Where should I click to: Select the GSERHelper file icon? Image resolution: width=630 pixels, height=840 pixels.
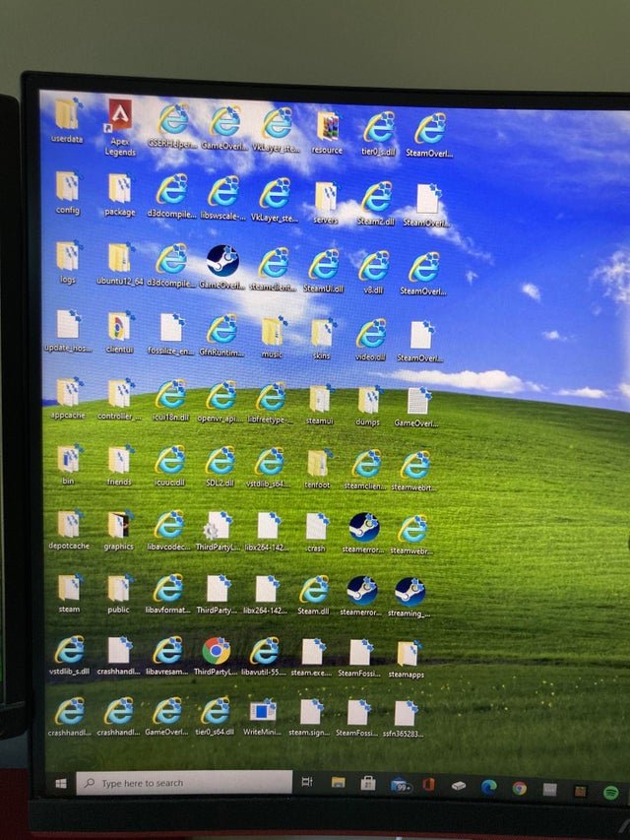(x=173, y=120)
